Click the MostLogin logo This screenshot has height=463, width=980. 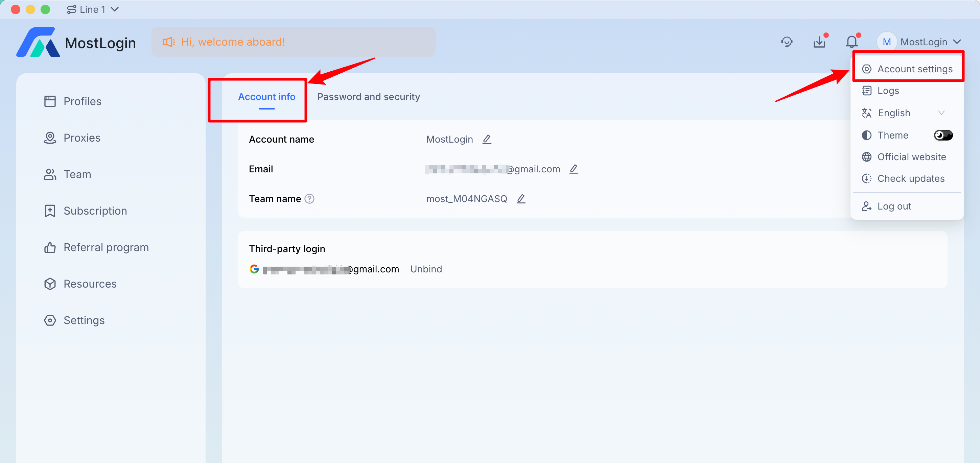coord(38,42)
